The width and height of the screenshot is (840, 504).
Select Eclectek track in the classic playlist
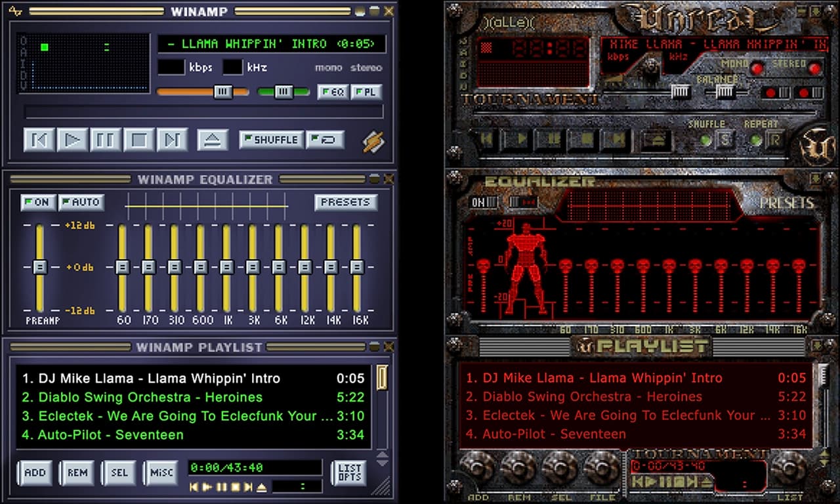193,416
